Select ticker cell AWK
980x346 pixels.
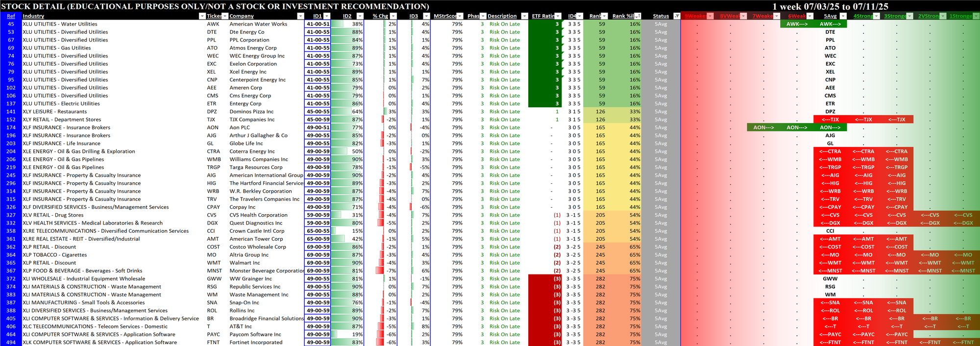click(213, 24)
